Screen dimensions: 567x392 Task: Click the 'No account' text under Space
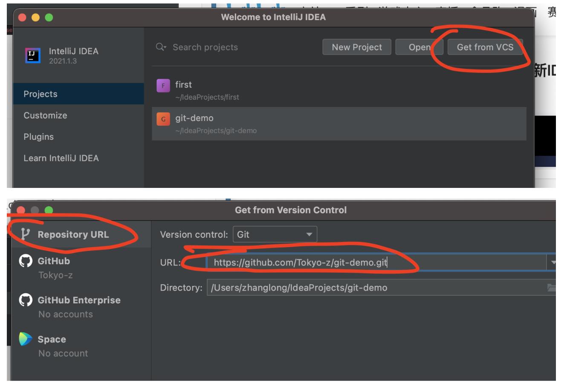tap(63, 353)
